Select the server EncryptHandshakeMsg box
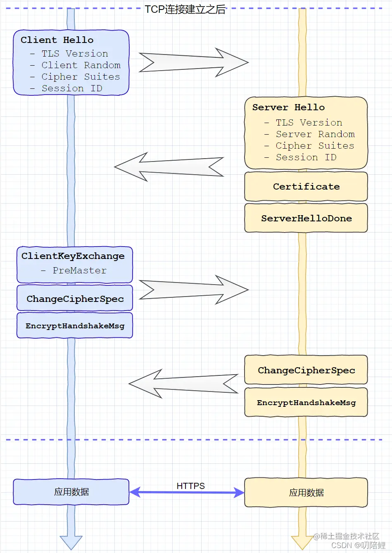Screen dimensions: 392x553 306,402
